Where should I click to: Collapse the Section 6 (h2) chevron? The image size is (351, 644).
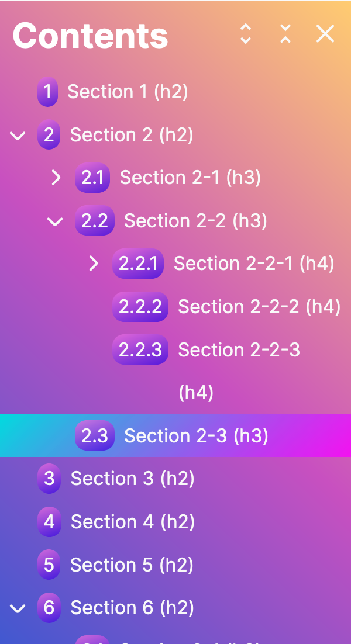[x=18, y=608]
